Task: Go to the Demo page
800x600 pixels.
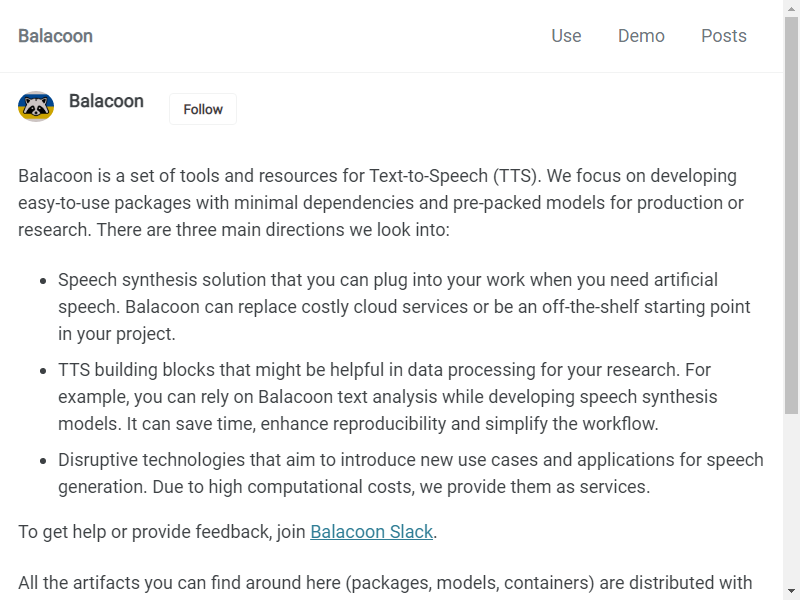Action: pos(641,36)
